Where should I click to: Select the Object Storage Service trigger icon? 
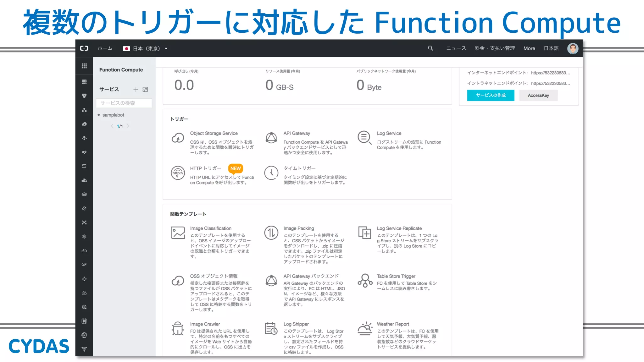pos(178,138)
